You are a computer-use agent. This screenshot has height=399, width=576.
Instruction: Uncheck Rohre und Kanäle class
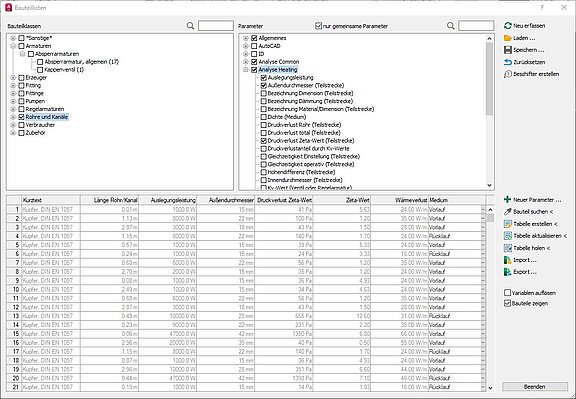[21, 117]
